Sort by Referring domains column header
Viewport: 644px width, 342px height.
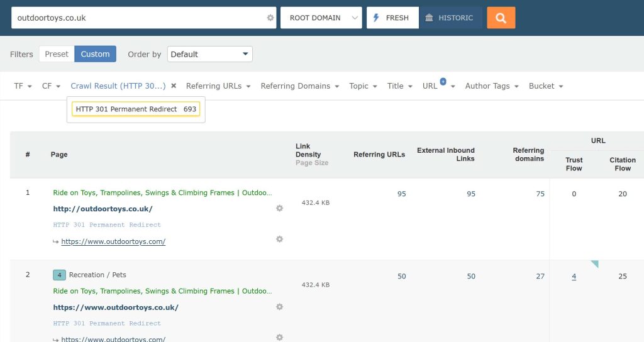click(528, 155)
